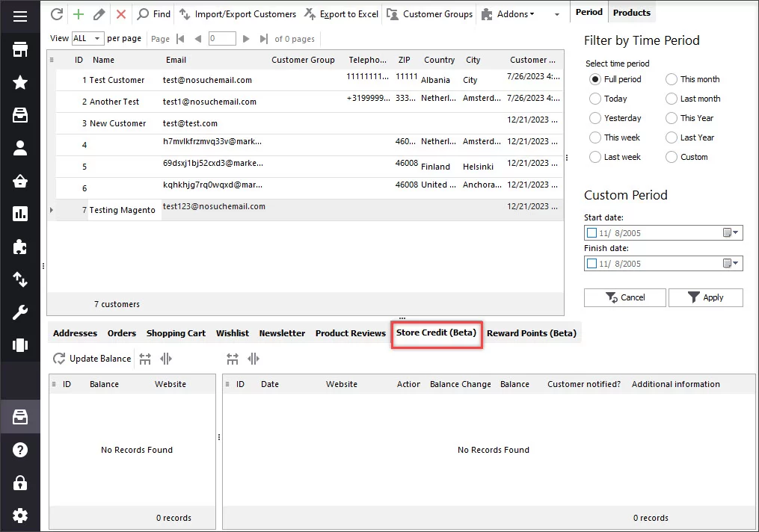Click Find in the toolbar
The width and height of the screenshot is (759, 532).
pos(154,14)
